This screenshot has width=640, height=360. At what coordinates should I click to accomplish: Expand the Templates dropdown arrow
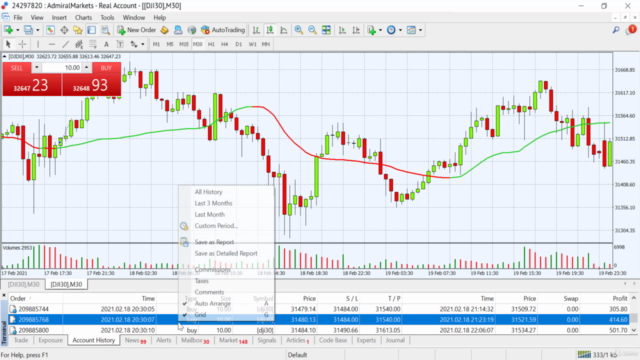click(420, 30)
